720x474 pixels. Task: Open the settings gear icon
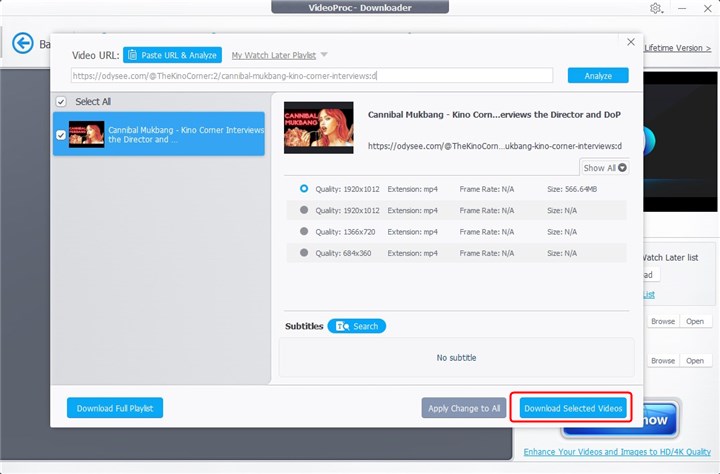[x=655, y=8]
